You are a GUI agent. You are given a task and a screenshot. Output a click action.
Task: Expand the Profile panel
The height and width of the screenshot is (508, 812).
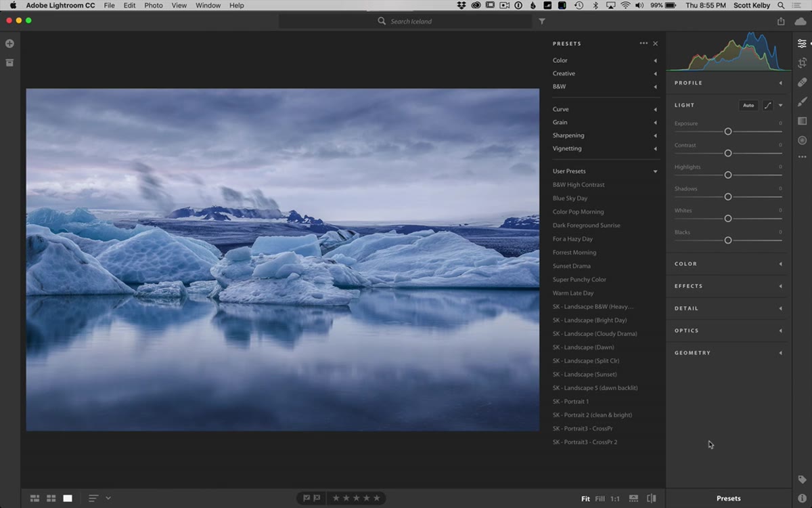click(x=780, y=83)
